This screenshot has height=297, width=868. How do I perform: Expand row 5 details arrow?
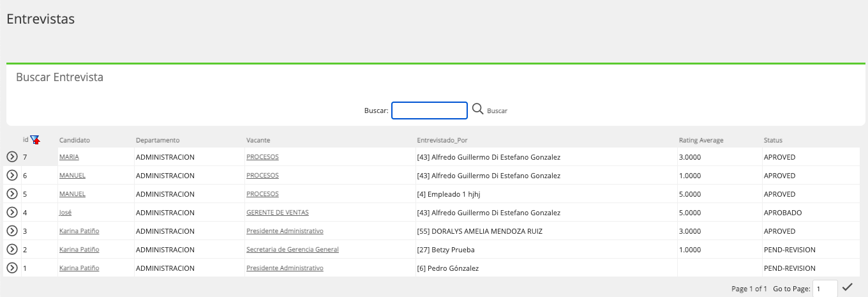tap(11, 194)
